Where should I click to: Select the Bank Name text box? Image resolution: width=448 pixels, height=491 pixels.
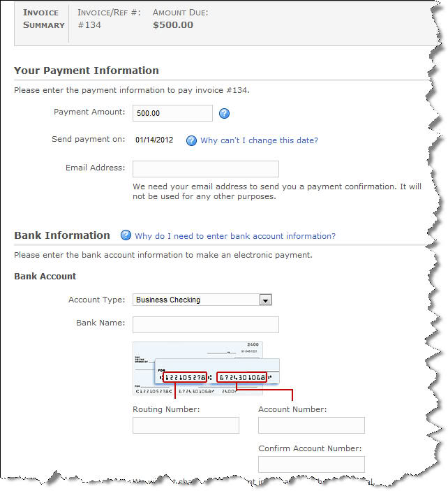205,325
